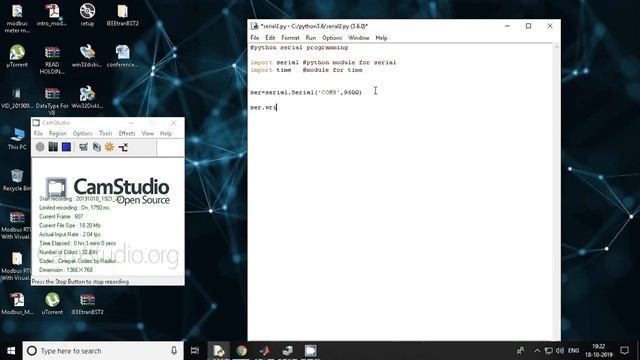Open the Action Center notifications icon
This screenshot has width=640, height=360.
coord(624,351)
